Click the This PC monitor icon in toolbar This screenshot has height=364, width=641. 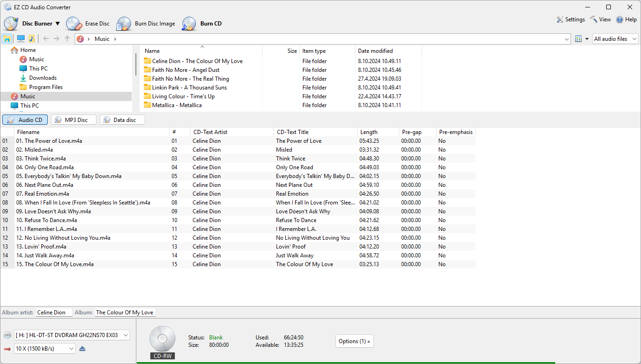(x=21, y=39)
